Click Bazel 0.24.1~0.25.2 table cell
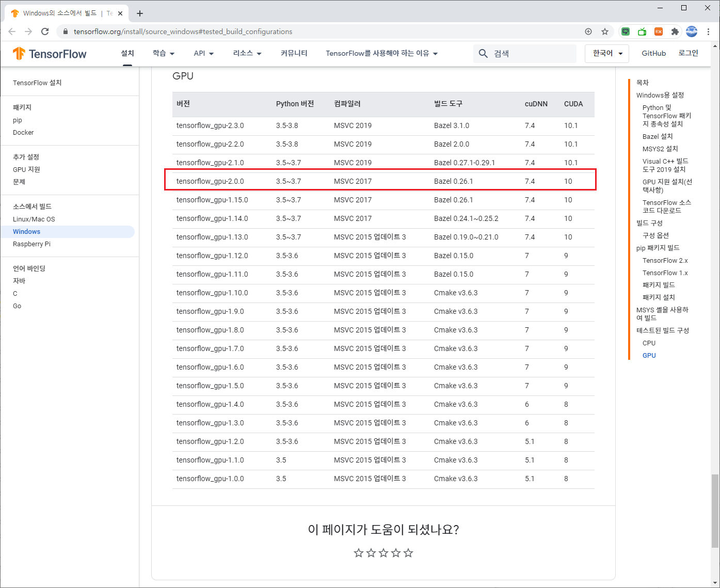This screenshot has width=720, height=588. pyautogui.click(x=466, y=218)
